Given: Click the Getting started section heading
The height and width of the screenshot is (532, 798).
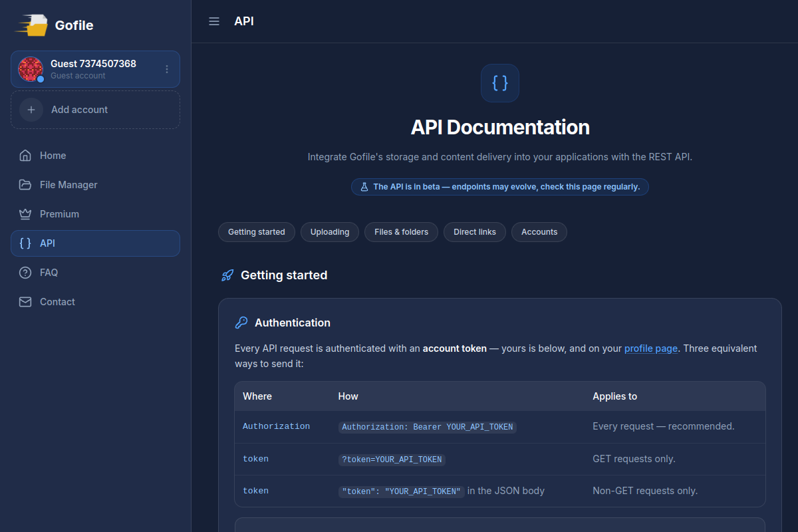Looking at the screenshot, I should click(284, 275).
